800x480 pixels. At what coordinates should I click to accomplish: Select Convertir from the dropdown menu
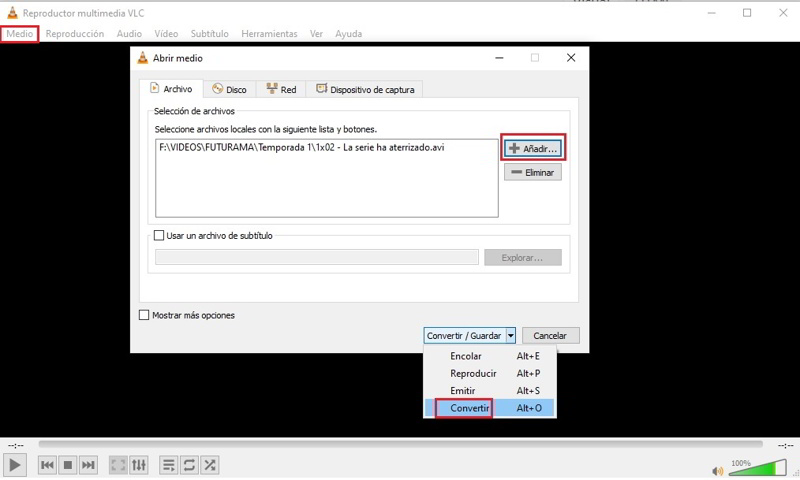pyautogui.click(x=469, y=408)
